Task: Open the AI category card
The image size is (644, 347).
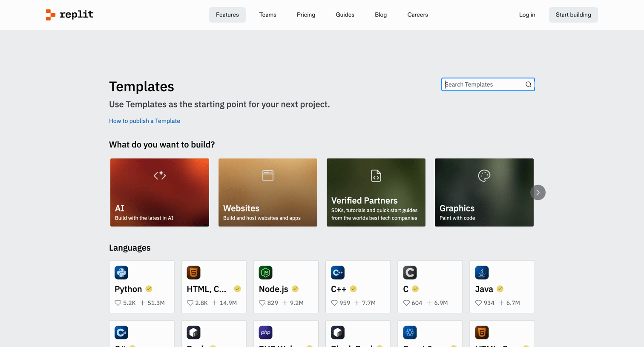Action: click(160, 192)
